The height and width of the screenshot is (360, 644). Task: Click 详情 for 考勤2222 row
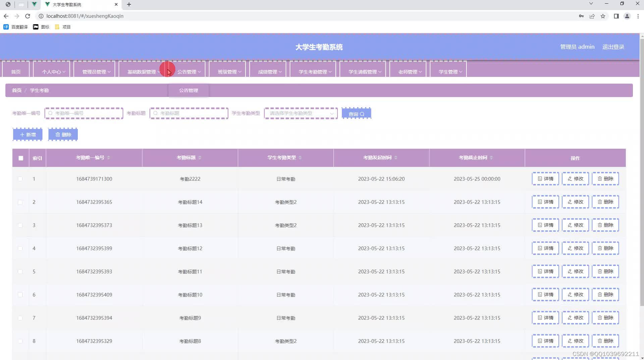pyautogui.click(x=545, y=179)
